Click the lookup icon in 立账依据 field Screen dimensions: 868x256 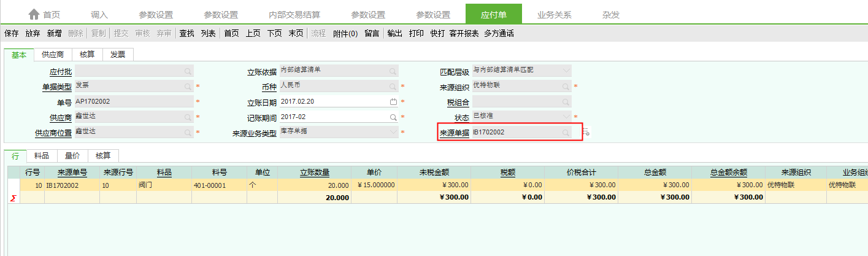393,71
